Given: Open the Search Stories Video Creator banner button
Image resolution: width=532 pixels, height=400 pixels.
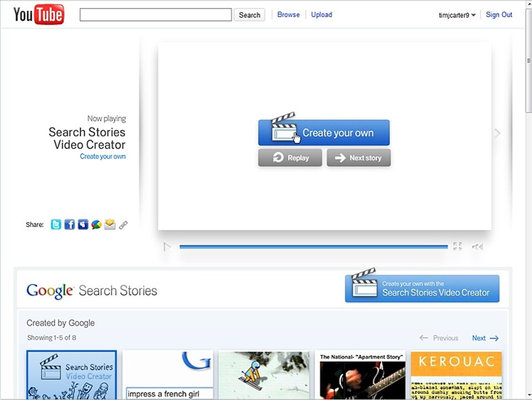Looking at the screenshot, I should click(422, 288).
